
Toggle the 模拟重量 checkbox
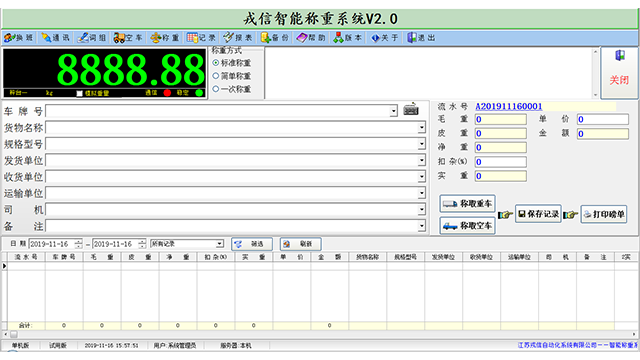80,93
